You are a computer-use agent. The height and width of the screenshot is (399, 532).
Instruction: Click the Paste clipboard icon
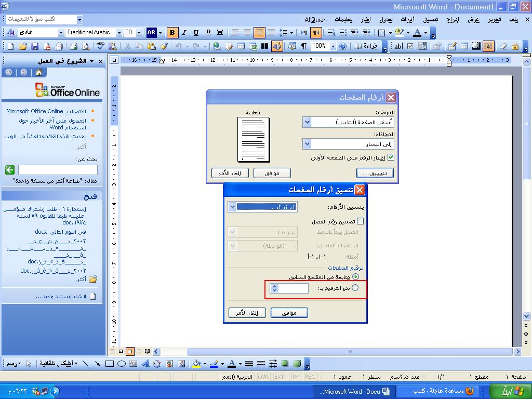(x=152, y=46)
